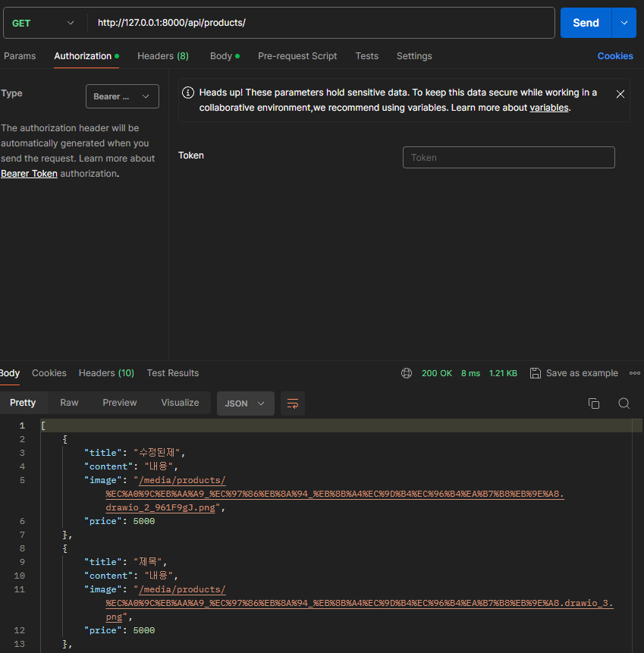Click the blue Send button
Screen dimensions: 644x653
[586, 23]
